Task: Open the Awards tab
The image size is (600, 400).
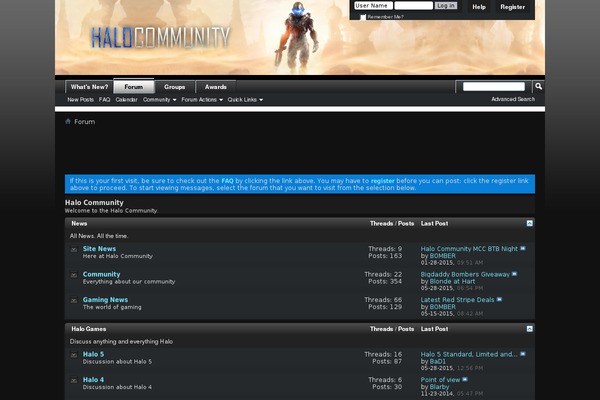Action: tap(215, 87)
